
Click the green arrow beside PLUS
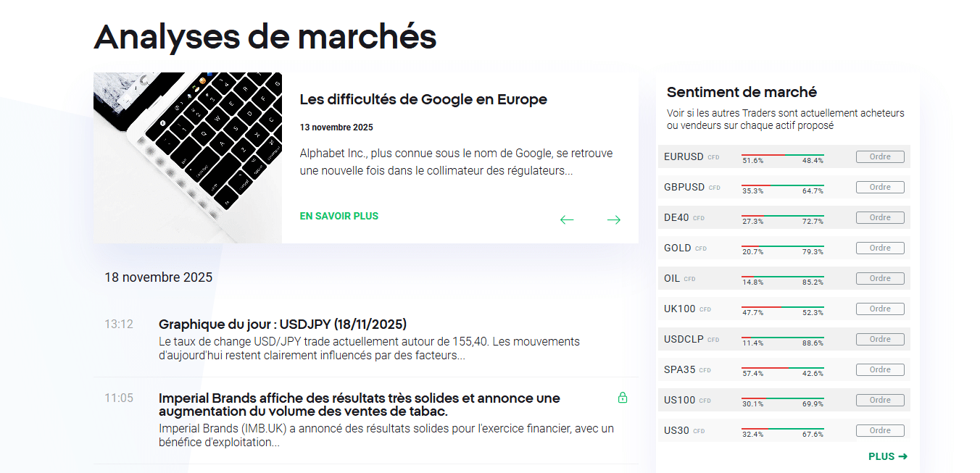902,456
